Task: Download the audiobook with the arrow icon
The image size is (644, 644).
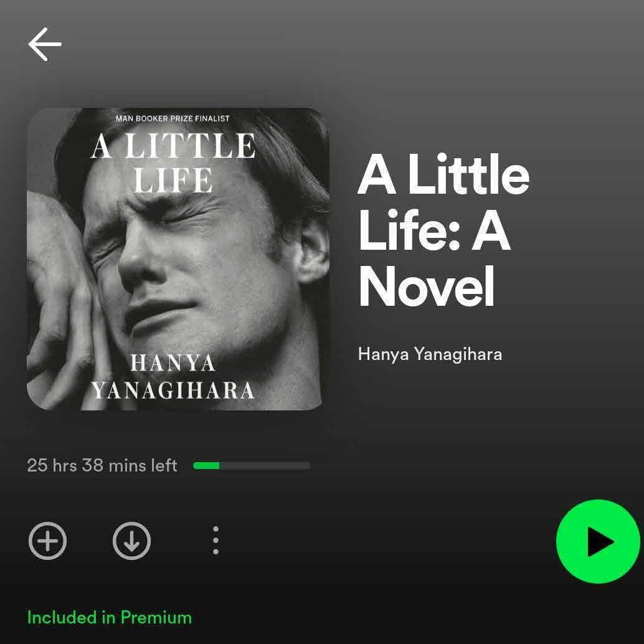Action: (x=131, y=541)
